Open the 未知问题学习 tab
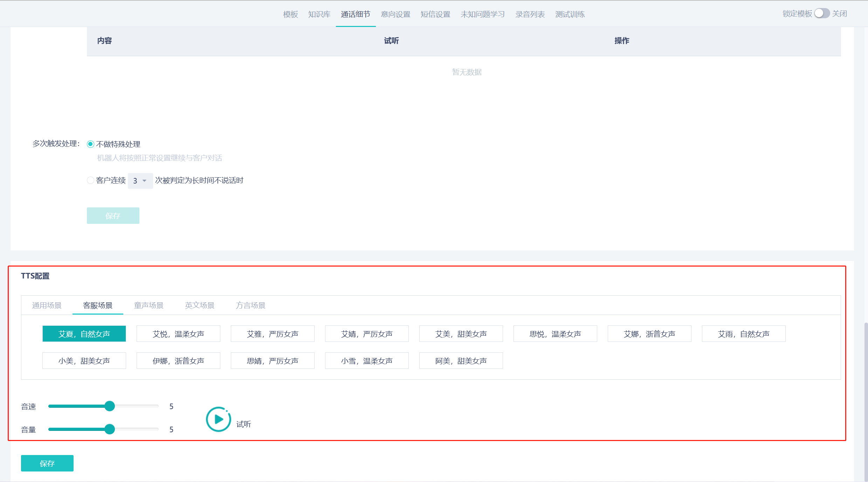 pos(483,14)
